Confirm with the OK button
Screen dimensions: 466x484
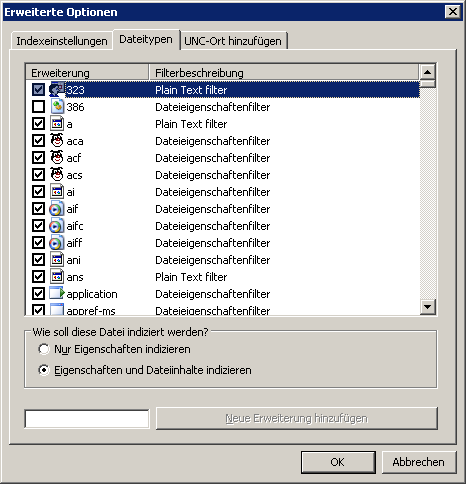pos(338,462)
